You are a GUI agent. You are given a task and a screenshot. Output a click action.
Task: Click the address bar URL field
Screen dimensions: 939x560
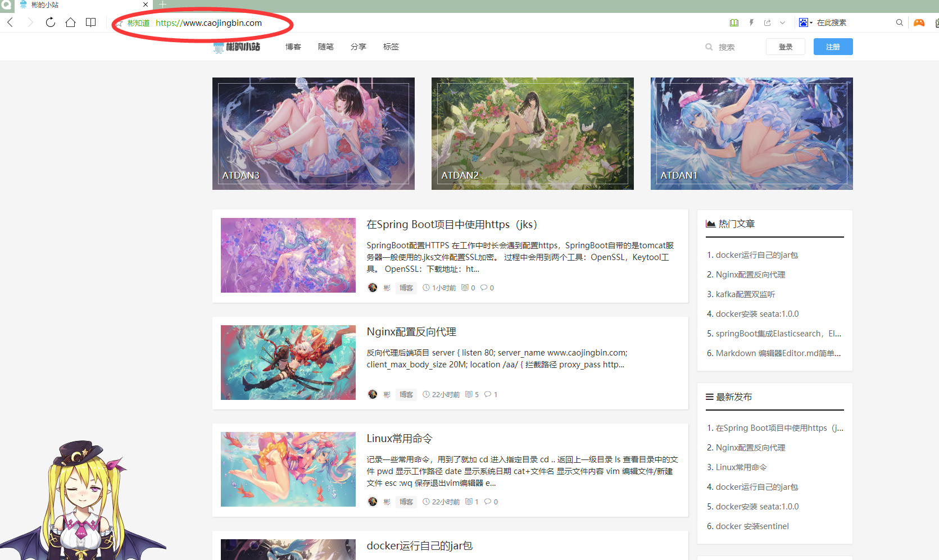pyautogui.click(x=208, y=23)
